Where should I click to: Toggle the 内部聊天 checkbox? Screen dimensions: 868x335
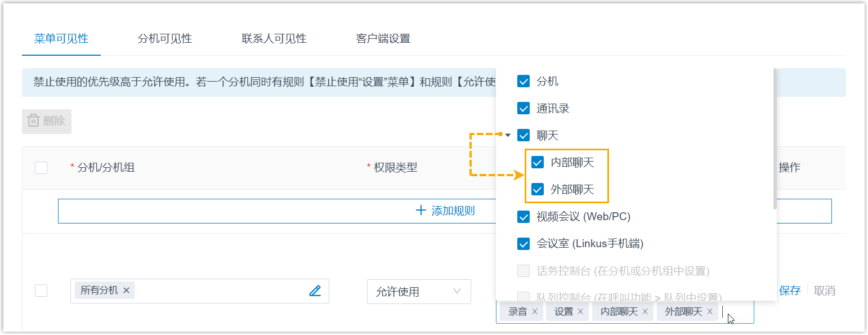click(538, 163)
